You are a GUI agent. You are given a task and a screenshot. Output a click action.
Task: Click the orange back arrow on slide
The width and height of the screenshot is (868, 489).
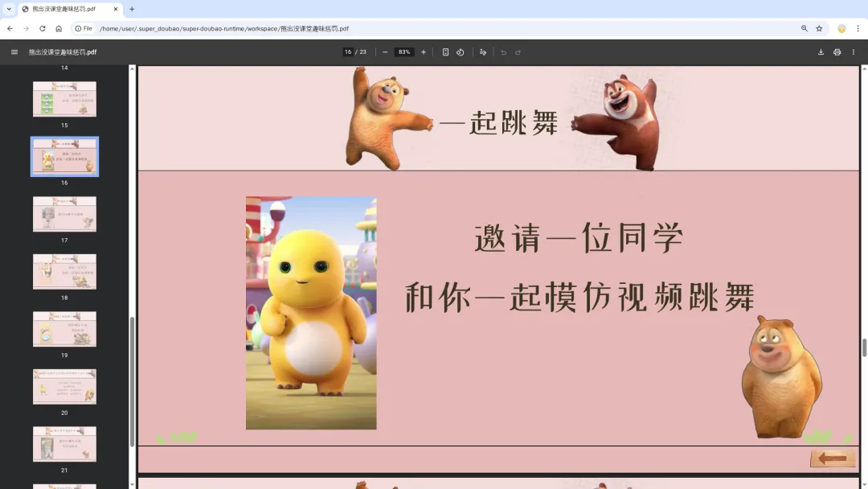point(833,458)
